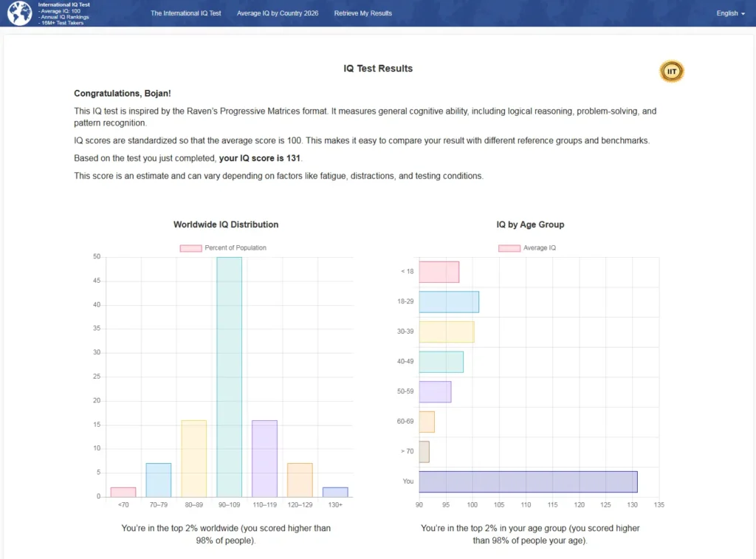Open the Retrieve My Results link
Image resolution: width=756 pixels, height=559 pixels.
(x=363, y=13)
